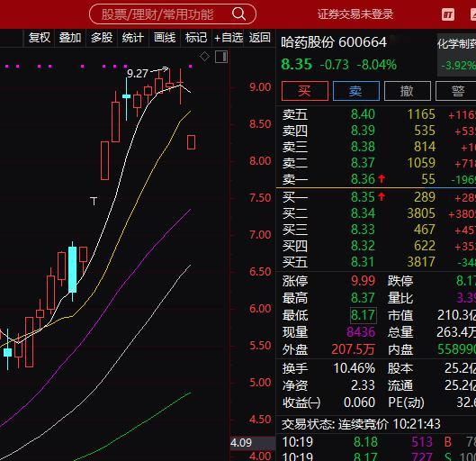Viewport: 476px width, 461px height.
Task: Click the search magnifier icon
Action: click(239, 14)
